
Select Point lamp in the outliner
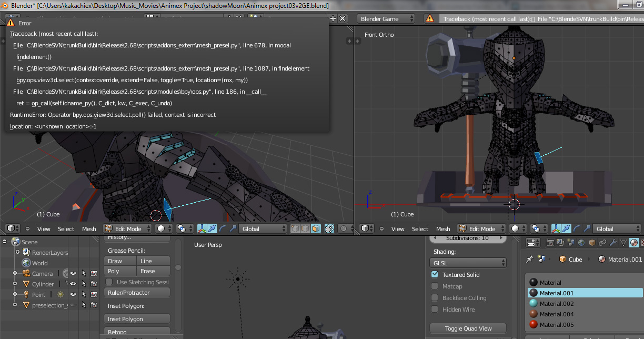38,294
